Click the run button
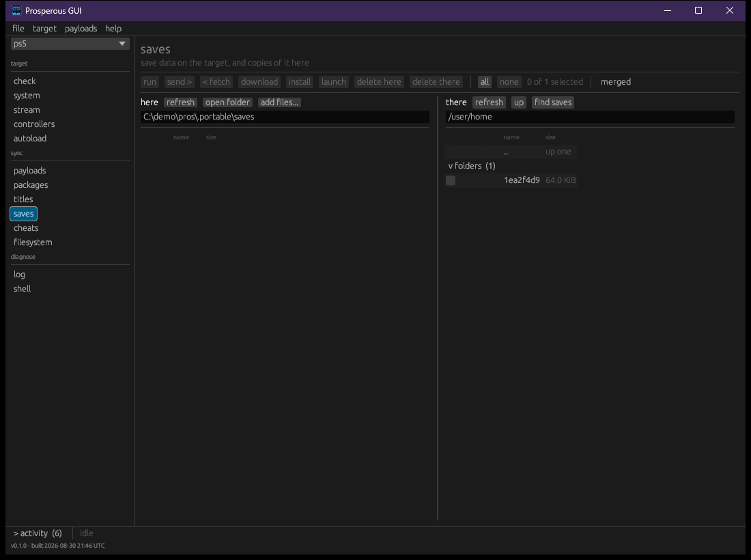Screen dimensions: 751x560 click(x=150, y=82)
